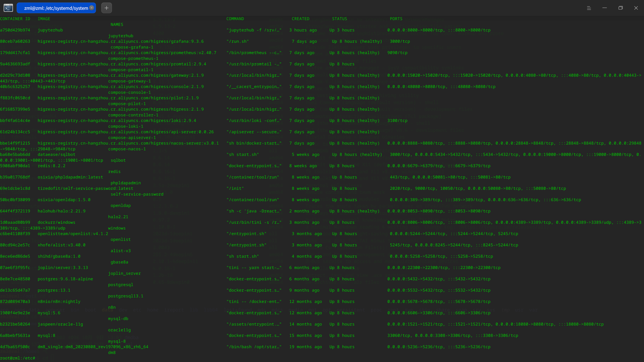The image size is (644, 362).
Task: Minimize the terminal window
Action: [x=605, y=8]
